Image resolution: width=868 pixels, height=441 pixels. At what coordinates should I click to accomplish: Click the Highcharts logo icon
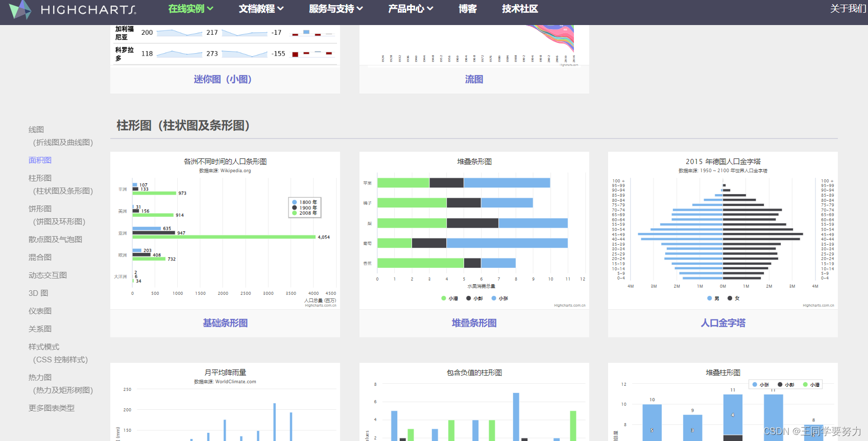pyautogui.click(x=20, y=9)
